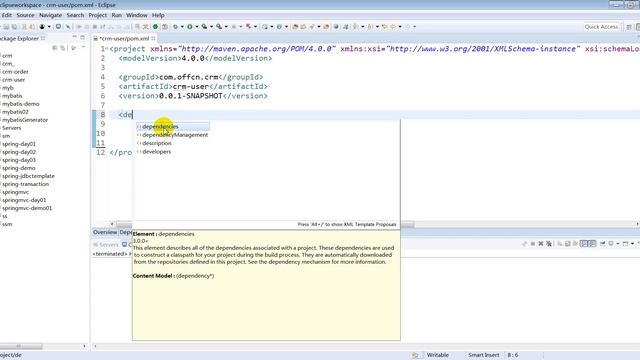Choose the dependencyManagement autocomplete proposal
The width and height of the screenshot is (640, 360).
tap(173, 135)
